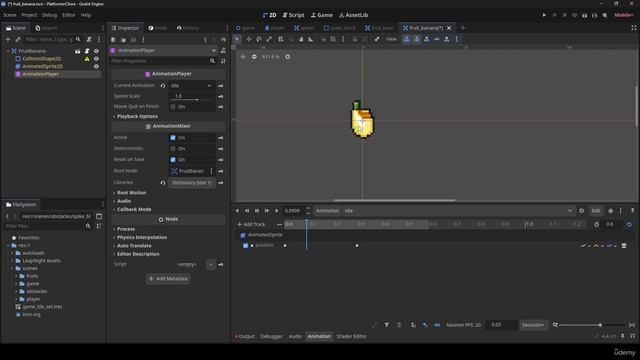
Task: Toggle the Movie Quit on Finish checkbox
Action: pyautogui.click(x=173, y=107)
